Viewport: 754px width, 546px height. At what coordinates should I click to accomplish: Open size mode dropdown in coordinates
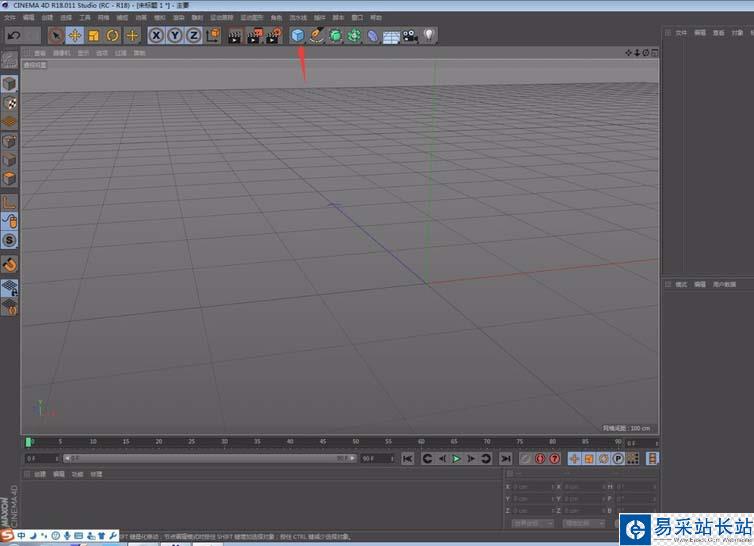click(584, 523)
